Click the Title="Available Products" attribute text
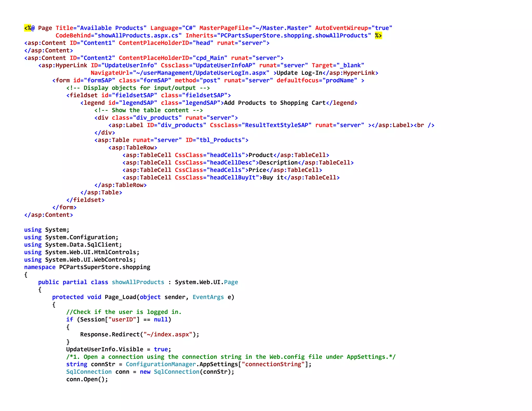Image resolution: width=532 pixels, height=411 pixels. point(101,28)
